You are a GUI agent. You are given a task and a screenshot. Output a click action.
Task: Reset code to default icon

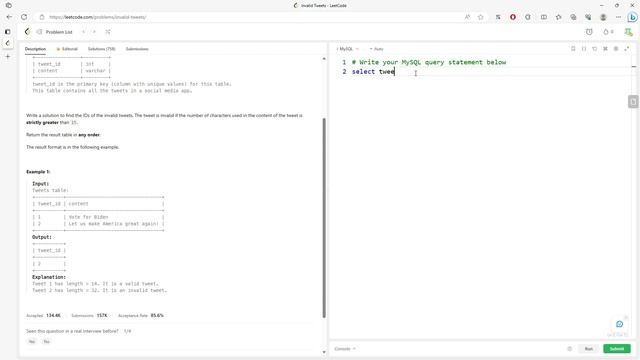(x=595, y=49)
